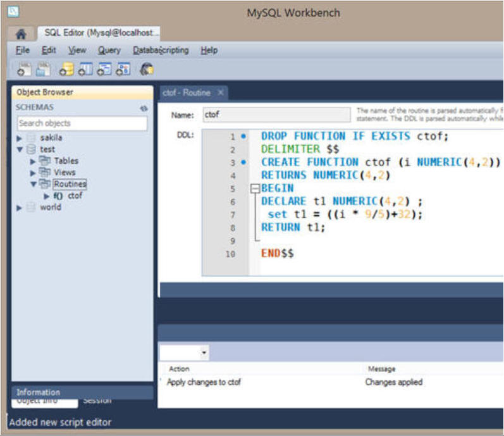Click the sakila database icon
The height and width of the screenshot is (436, 504).
(x=31, y=138)
